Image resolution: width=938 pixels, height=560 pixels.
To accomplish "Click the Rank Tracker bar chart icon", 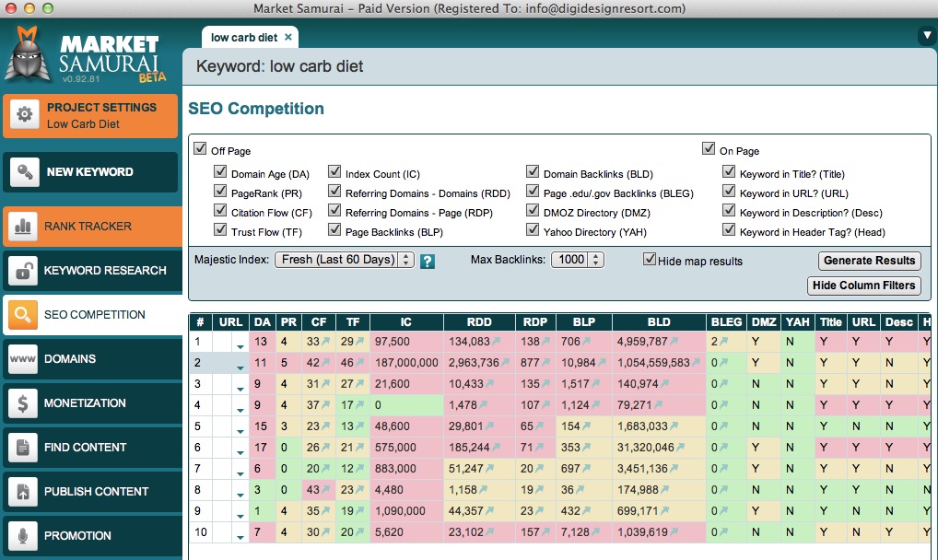I will point(23,227).
